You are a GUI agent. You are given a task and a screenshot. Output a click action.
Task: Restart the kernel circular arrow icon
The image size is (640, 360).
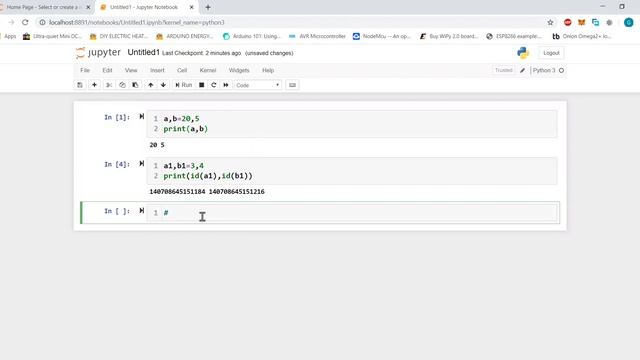[213, 85]
